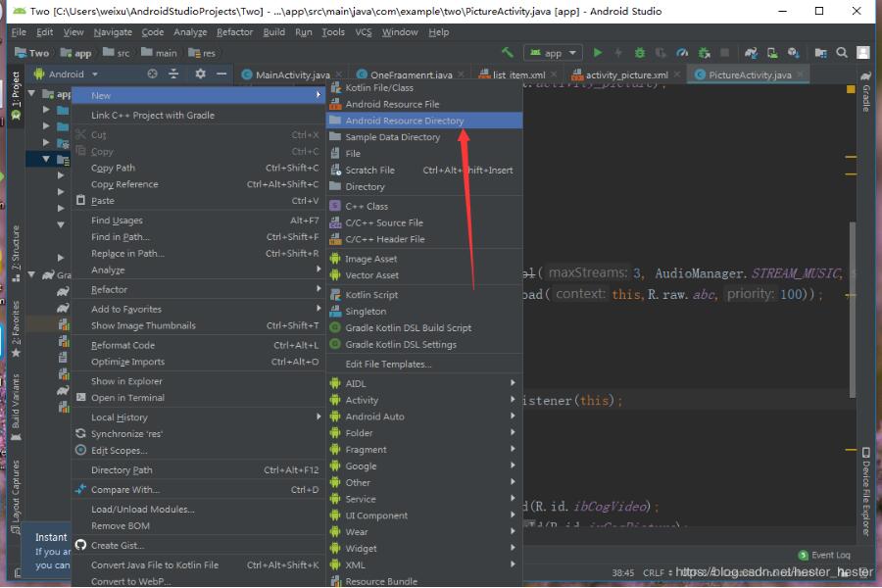Click the grey Stop square icon
This screenshot has height=588, width=882.
(x=724, y=52)
